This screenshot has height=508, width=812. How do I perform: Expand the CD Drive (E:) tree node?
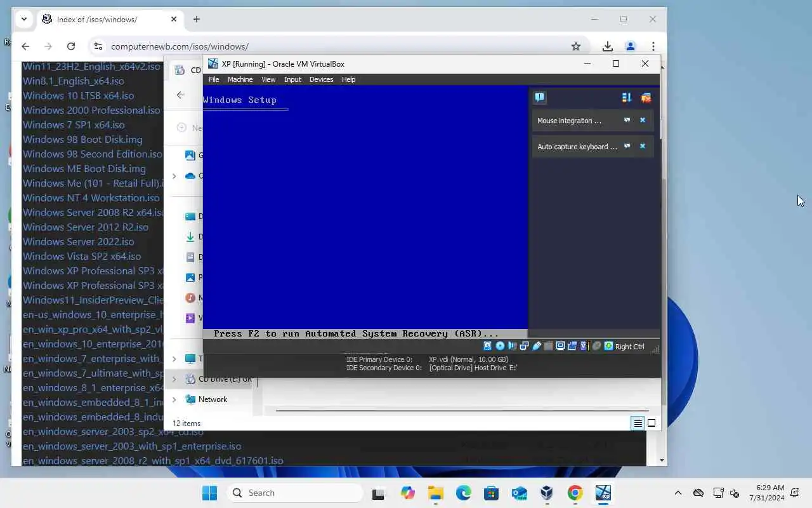point(174,379)
